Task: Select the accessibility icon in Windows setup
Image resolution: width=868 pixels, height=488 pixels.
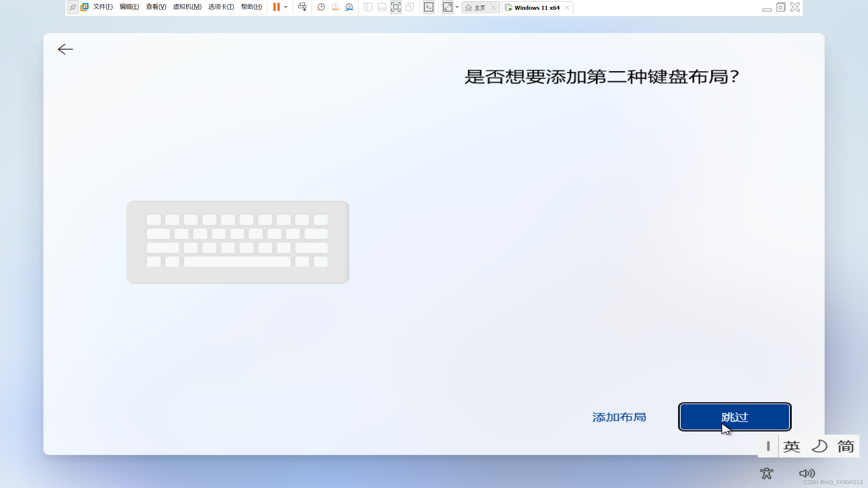Action: pyautogui.click(x=767, y=473)
